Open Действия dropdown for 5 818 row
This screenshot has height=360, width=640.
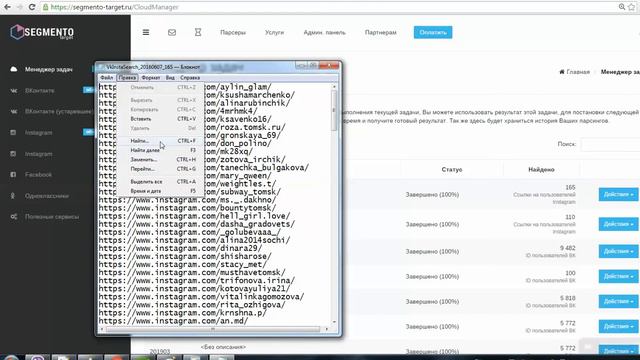(618, 301)
